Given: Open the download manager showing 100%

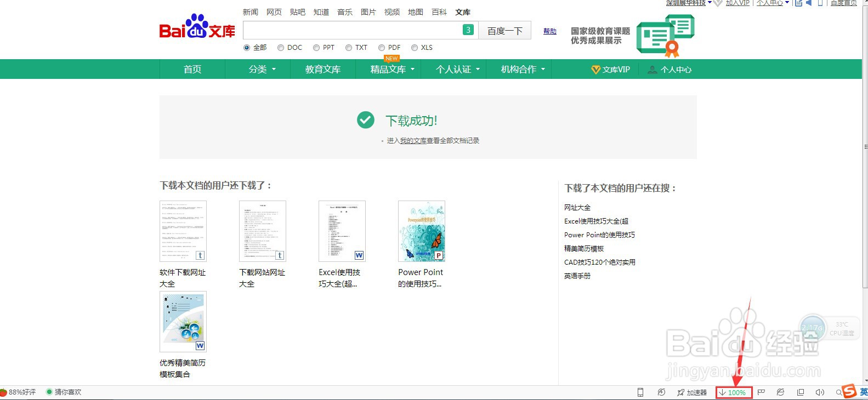Looking at the screenshot, I should point(734,392).
